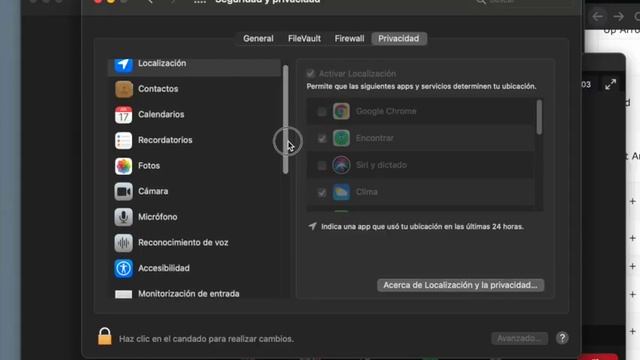This screenshot has width=640, height=360.
Task: Select Recordatorios label in sidebar
Action: point(165,140)
